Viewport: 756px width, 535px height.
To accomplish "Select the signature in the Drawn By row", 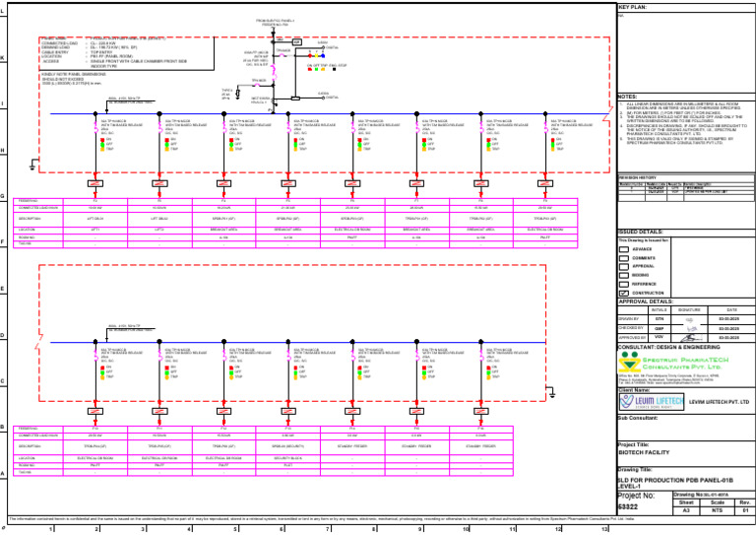I will 689,319.
